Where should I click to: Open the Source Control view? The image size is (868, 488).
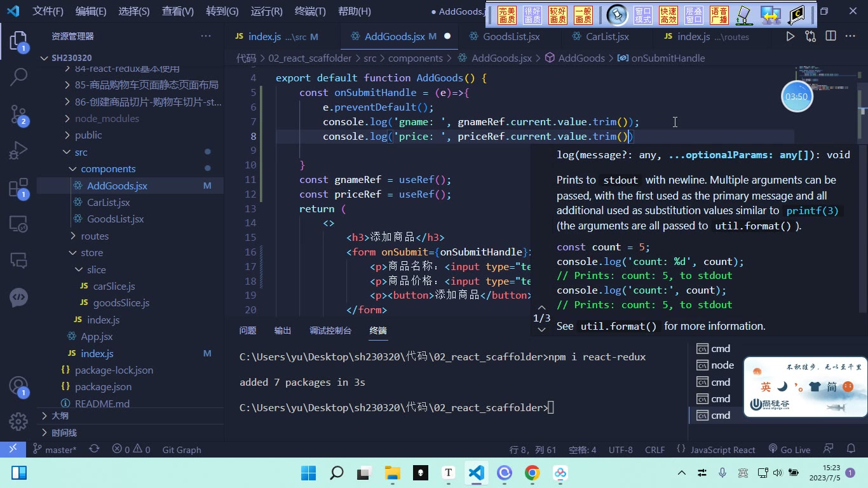[x=18, y=114]
